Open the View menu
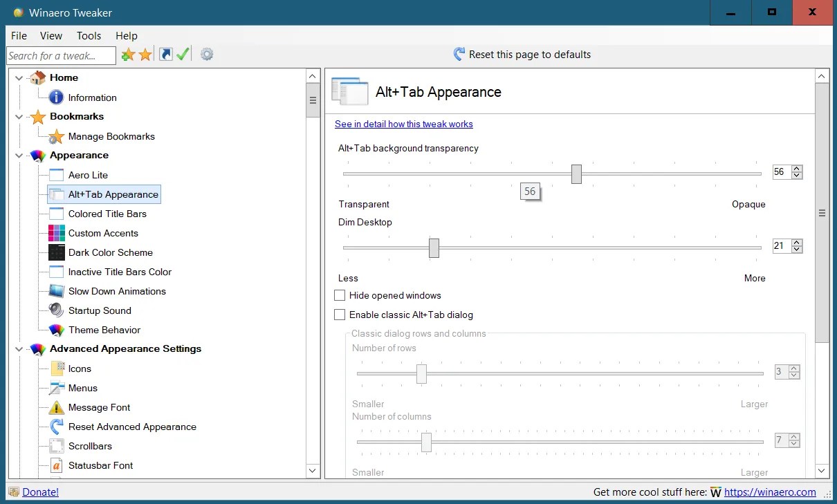This screenshot has height=504, width=837. 51,35
